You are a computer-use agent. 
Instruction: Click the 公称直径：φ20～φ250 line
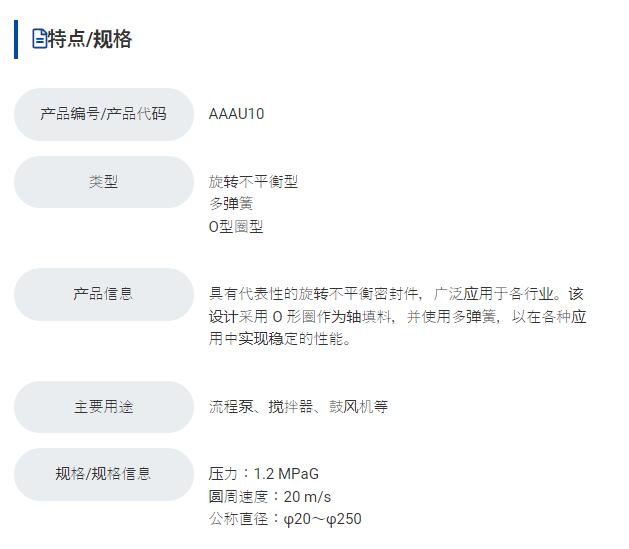(285, 519)
